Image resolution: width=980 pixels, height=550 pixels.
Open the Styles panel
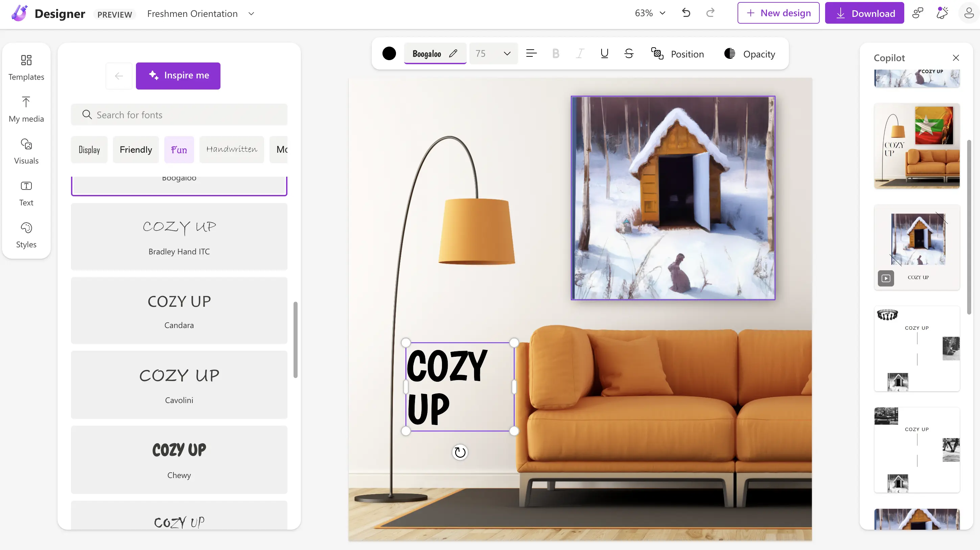26,235
